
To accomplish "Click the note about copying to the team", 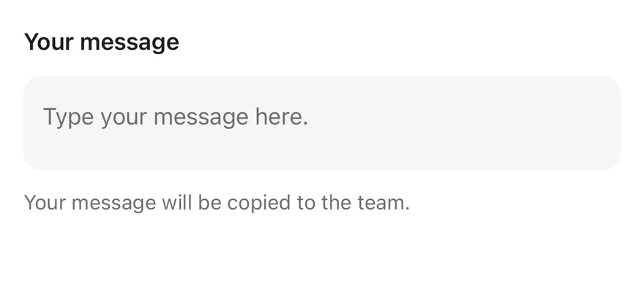I will point(217,203).
